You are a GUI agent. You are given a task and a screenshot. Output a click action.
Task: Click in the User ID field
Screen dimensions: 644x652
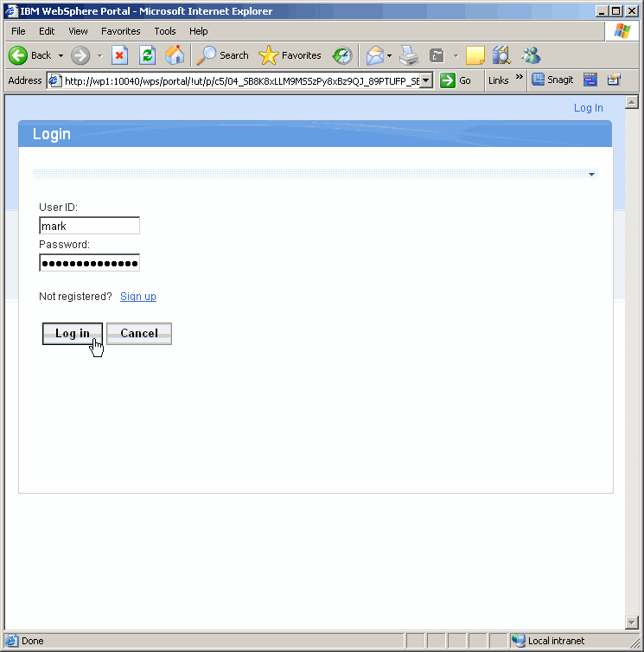[x=89, y=226]
